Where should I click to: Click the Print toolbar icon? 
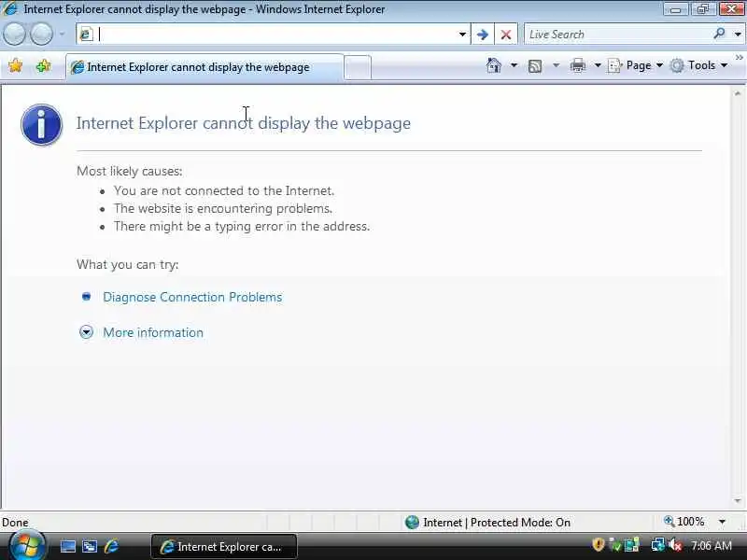[577, 65]
